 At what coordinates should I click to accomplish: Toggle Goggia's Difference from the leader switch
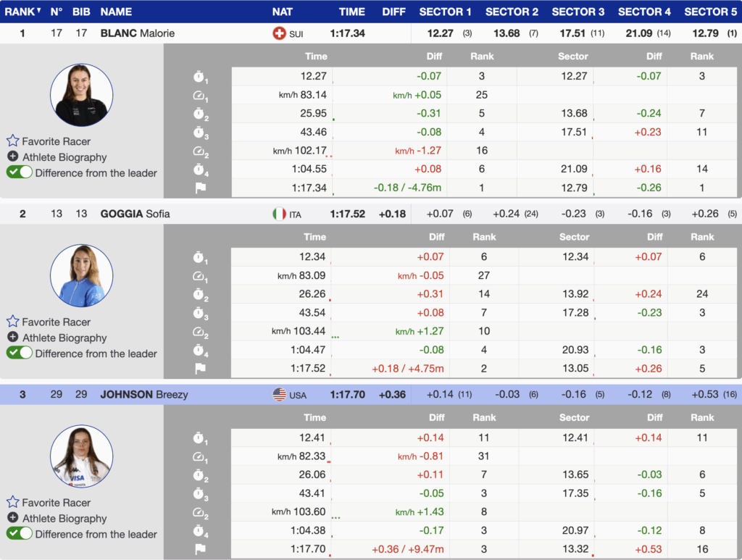[20, 354]
